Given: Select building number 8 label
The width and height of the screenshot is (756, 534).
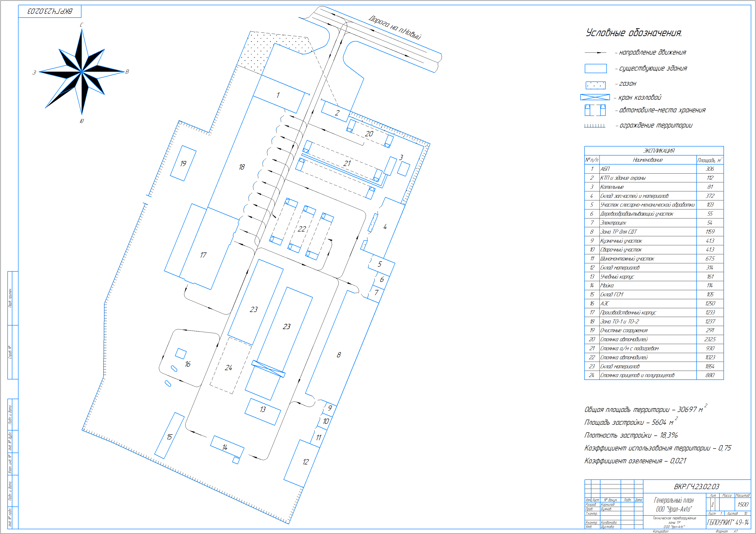Looking at the screenshot, I should point(338,355).
